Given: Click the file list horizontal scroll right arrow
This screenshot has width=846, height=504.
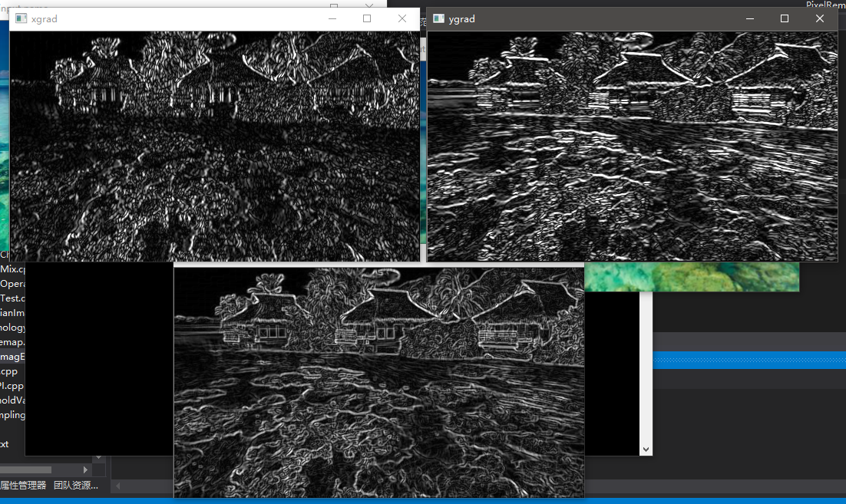Looking at the screenshot, I should (85, 469).
